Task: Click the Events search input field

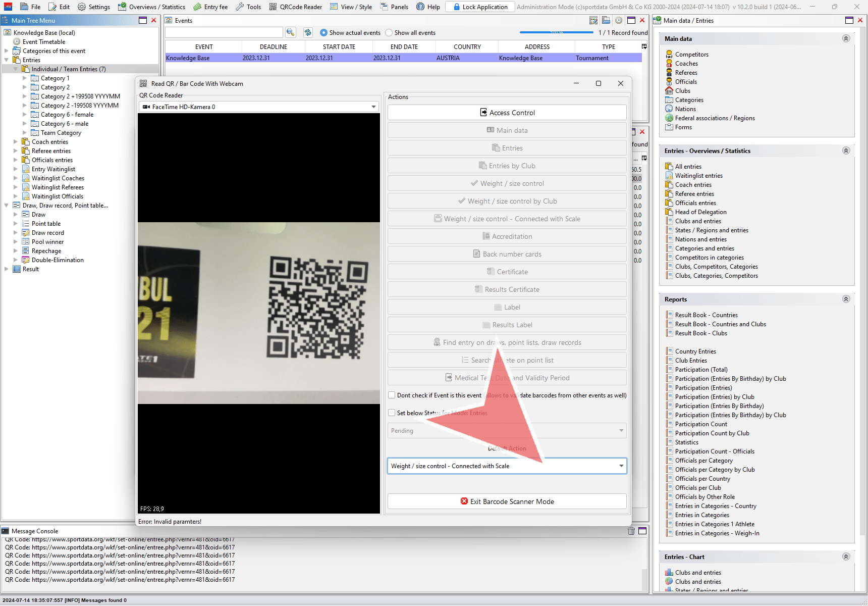Action: (224, 33)
